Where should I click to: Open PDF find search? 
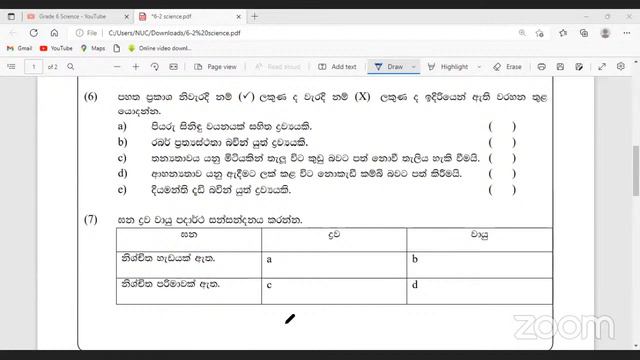click(71, 67)
